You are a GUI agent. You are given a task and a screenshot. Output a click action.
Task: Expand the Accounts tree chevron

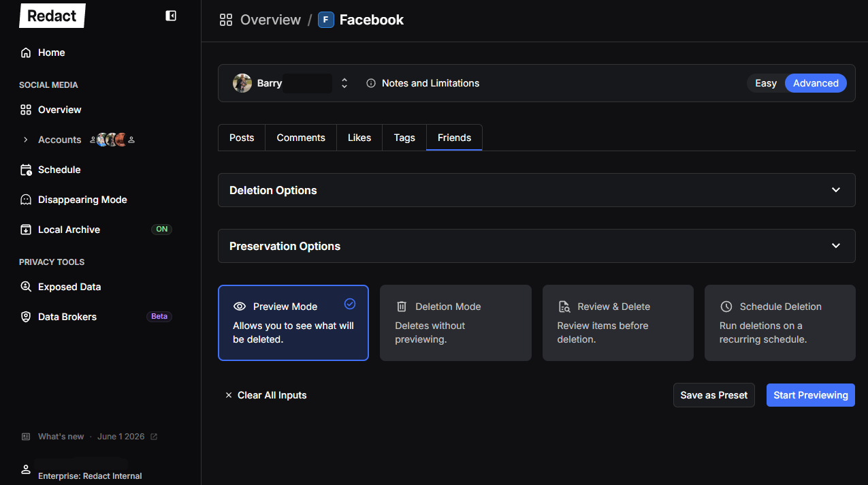pos(26,140)
